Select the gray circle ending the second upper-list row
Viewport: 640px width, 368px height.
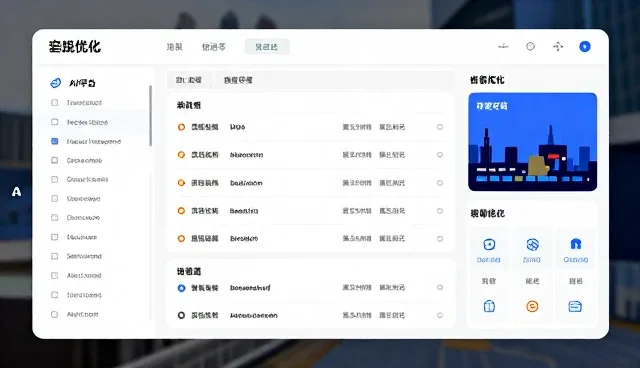click(440, 155)
